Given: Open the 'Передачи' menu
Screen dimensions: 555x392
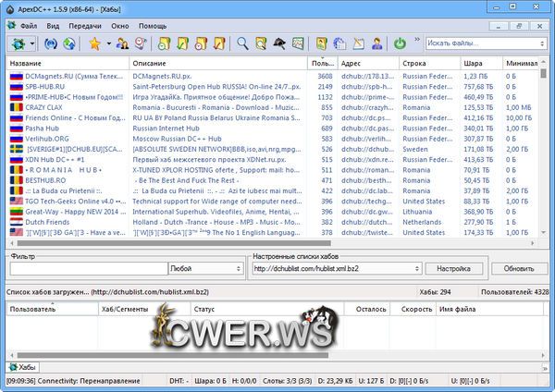Looking at the screenshot, I should point(86,26).
